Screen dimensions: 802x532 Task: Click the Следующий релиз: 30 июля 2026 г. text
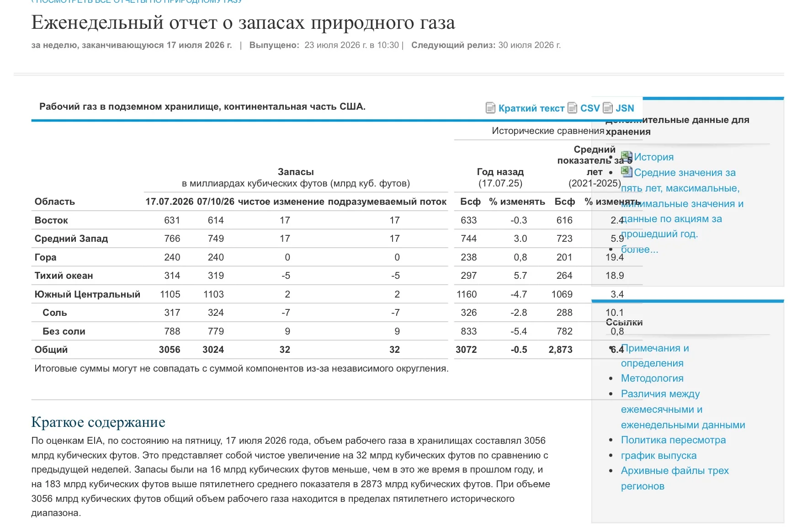click(486, 45)
